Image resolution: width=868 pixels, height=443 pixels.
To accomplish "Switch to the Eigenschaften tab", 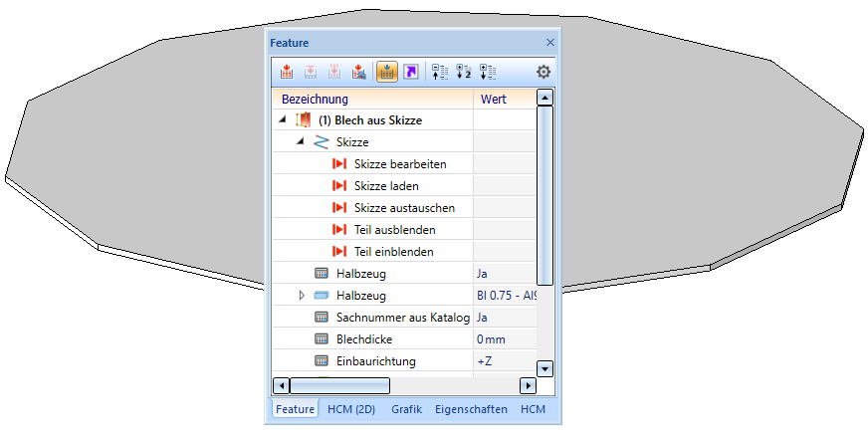I will coord(471,409).
